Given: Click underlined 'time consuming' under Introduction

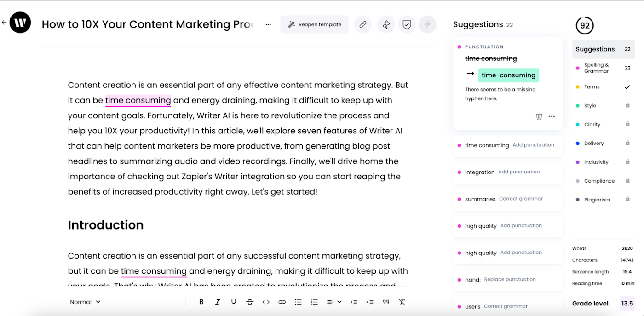Looking at the screenshot, I should [x=154, y=271].
